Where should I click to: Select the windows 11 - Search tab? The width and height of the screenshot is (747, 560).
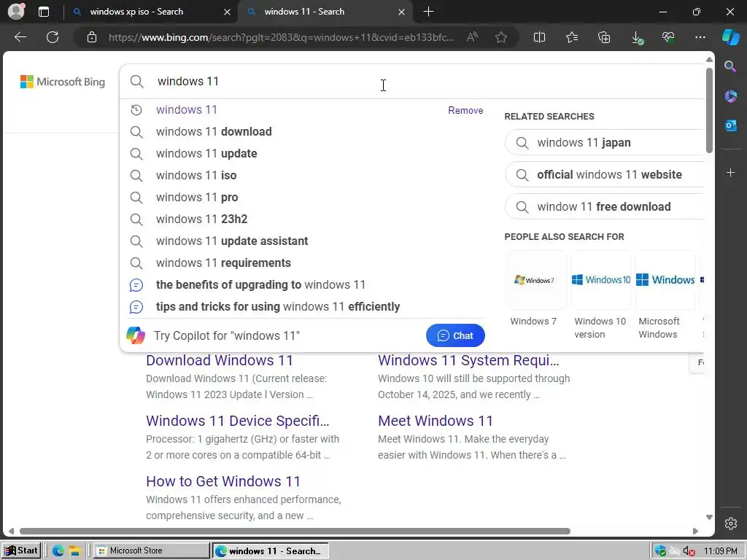click(325, 12)
